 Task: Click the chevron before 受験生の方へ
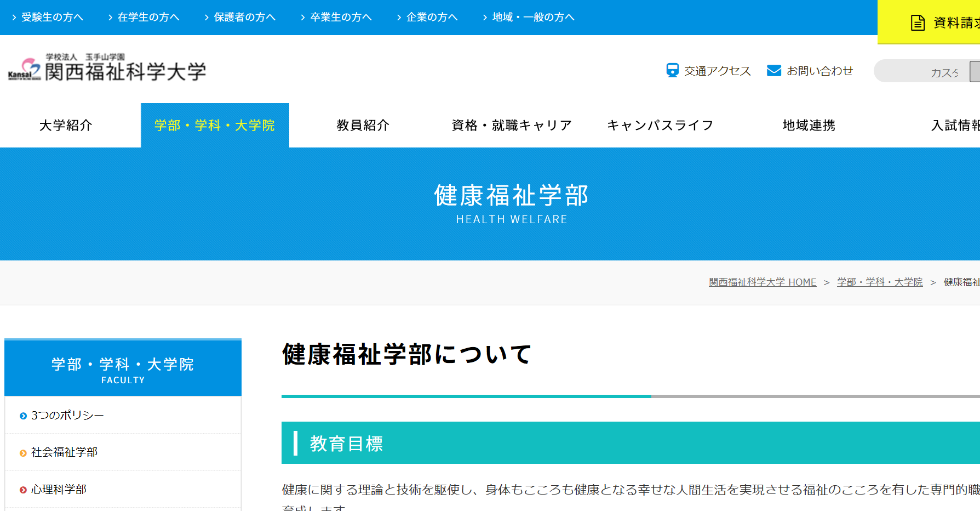coord(14,18)
